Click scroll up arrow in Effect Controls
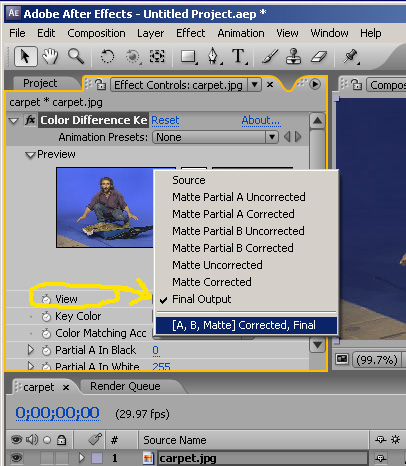 tap(317, 120)
